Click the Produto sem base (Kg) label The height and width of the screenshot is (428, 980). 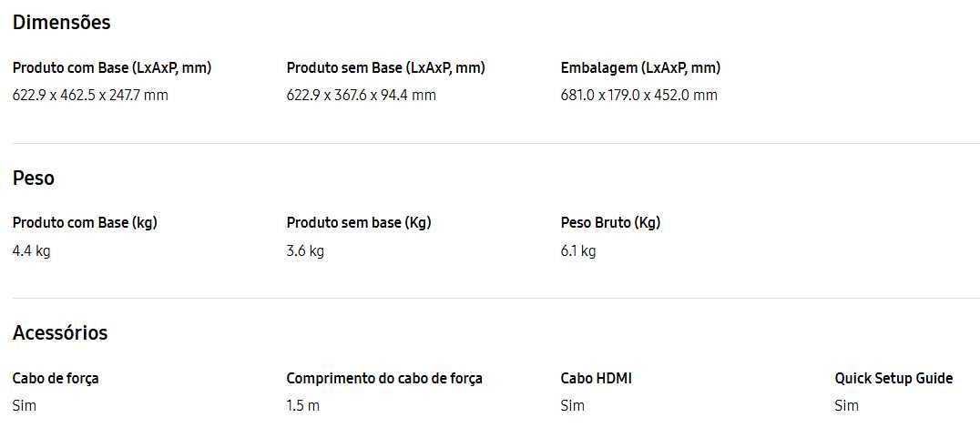(x=359, y=223)
